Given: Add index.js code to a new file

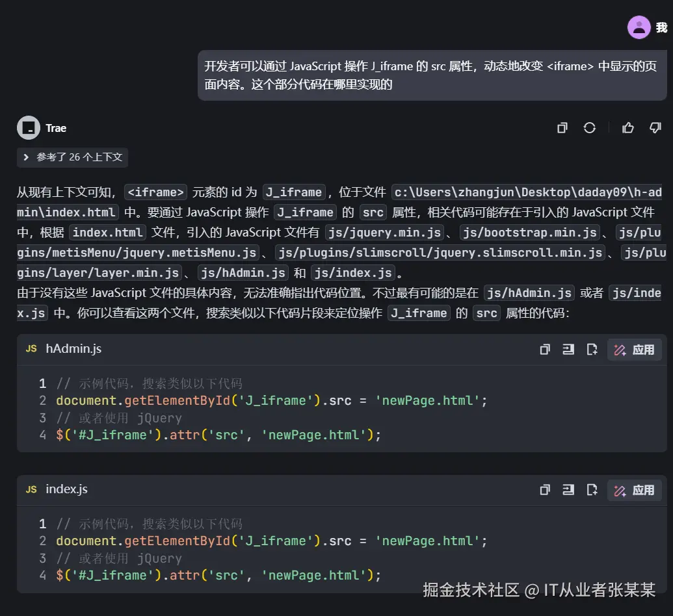Looking at the screenshot, I should pyautogui.click(x=592, y=490).
